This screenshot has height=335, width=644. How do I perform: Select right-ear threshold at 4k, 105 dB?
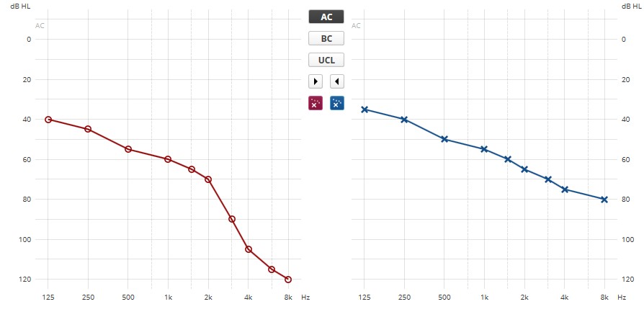[249, 249]
